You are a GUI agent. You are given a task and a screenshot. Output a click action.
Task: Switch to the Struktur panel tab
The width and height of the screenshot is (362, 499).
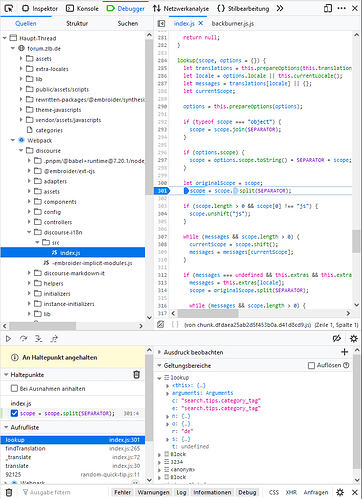(77, 23)
